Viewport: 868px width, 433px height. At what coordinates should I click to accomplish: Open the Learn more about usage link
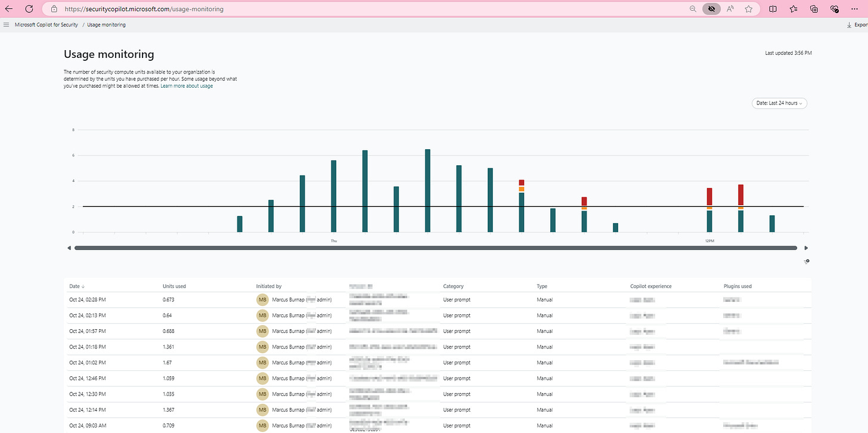tap(187, 86)
